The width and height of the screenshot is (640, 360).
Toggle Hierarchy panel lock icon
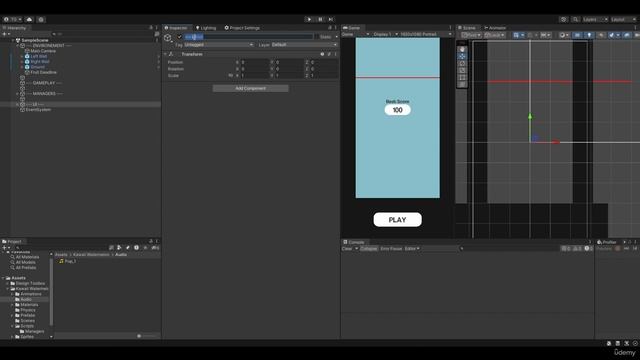pyautogui.click(x=151, y=28)
